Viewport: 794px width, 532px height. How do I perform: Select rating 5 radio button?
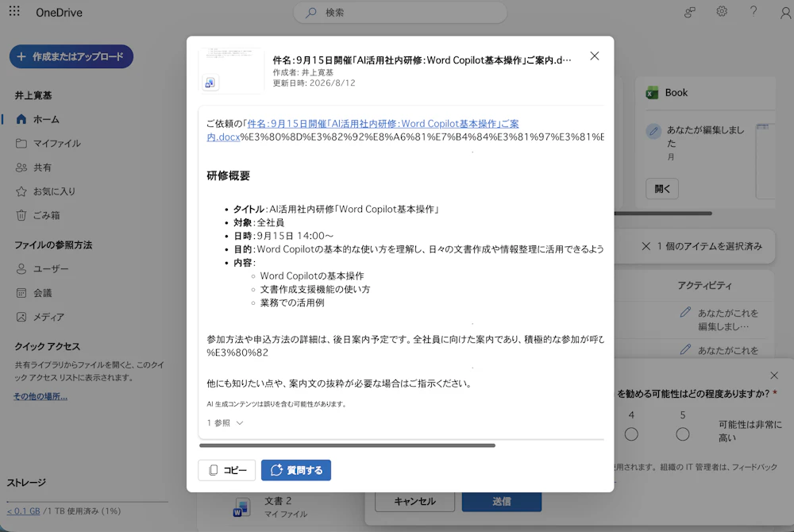click(683, 434)
